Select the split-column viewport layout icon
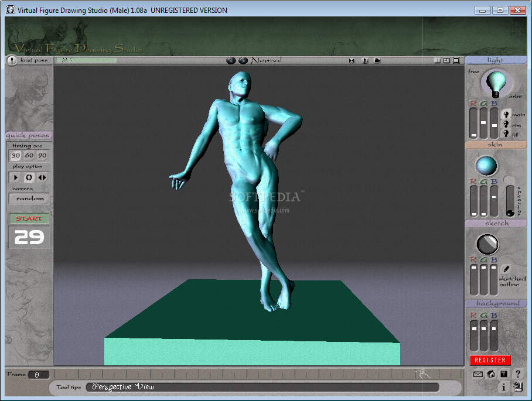The image size is (532, 401). tap(437, 60)
